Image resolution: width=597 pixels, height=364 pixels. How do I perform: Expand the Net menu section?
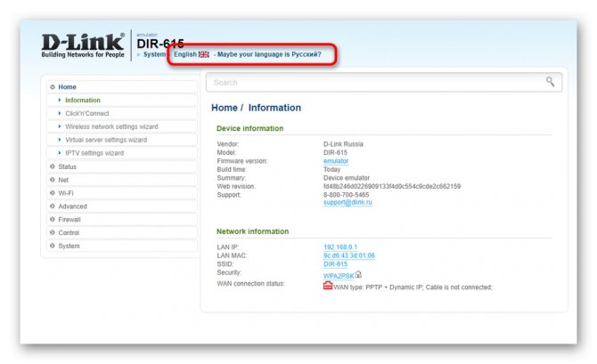click(122, 180)
